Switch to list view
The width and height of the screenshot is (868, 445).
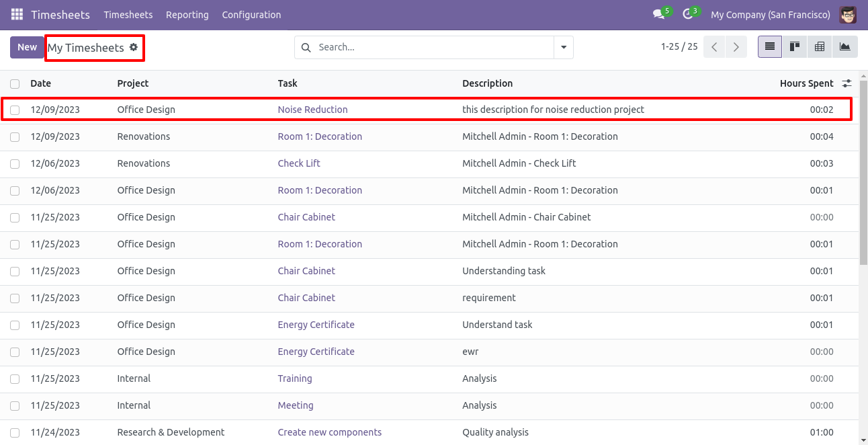[x=770, y=47]
